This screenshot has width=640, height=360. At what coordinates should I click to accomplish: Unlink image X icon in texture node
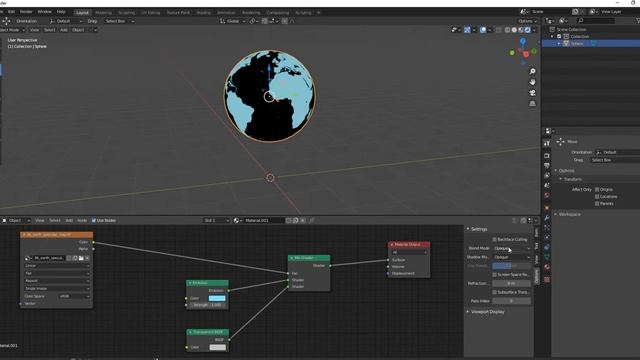click(87, 258)
